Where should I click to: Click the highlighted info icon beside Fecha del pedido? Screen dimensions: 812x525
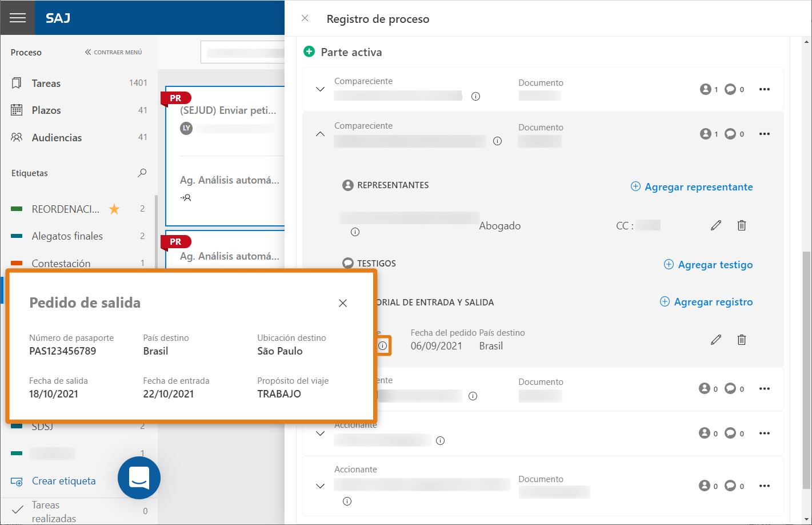click(x=383, y=345)
